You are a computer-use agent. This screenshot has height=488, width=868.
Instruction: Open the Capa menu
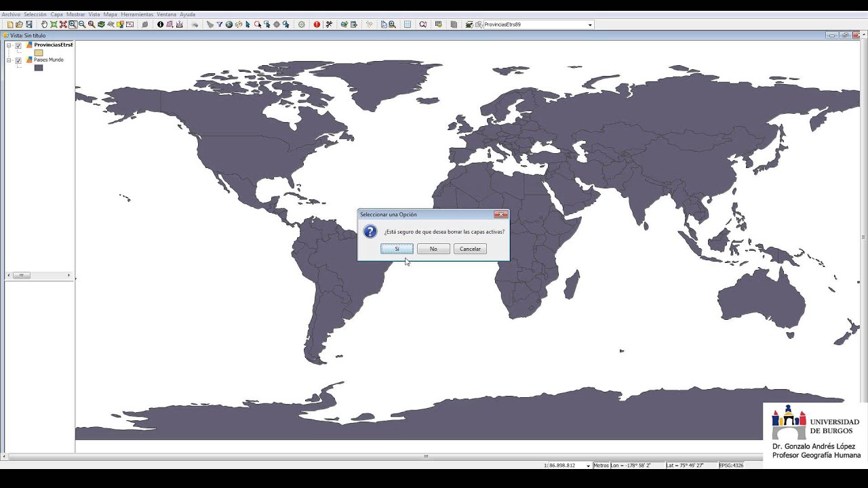(57, 14)
